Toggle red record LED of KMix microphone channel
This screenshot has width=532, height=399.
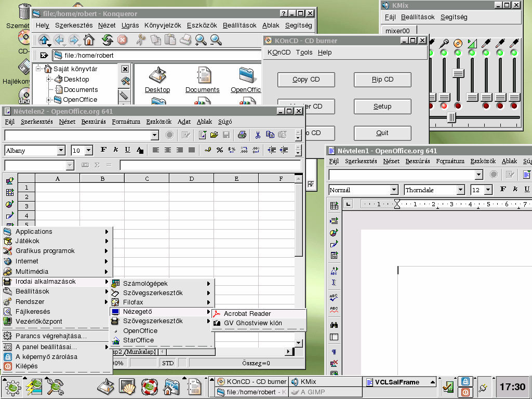[x=444, y=106]
